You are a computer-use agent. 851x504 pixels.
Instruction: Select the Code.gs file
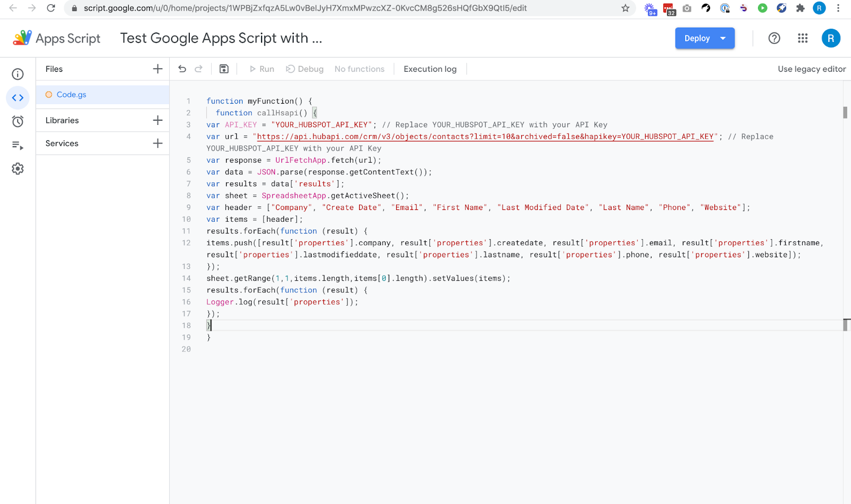(103, 95)
